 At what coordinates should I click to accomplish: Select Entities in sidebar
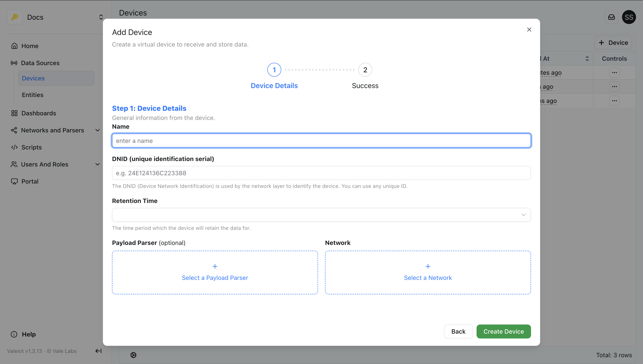(x=33, y=95)
